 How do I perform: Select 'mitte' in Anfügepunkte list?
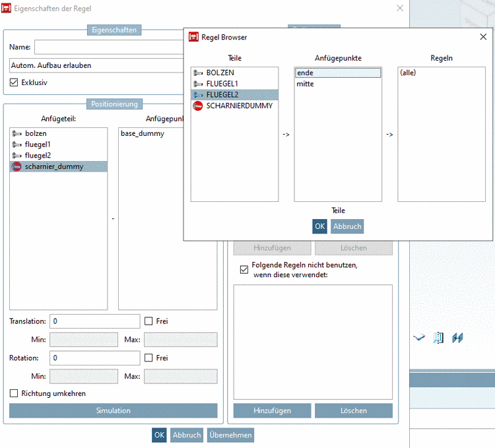(338, 84)
